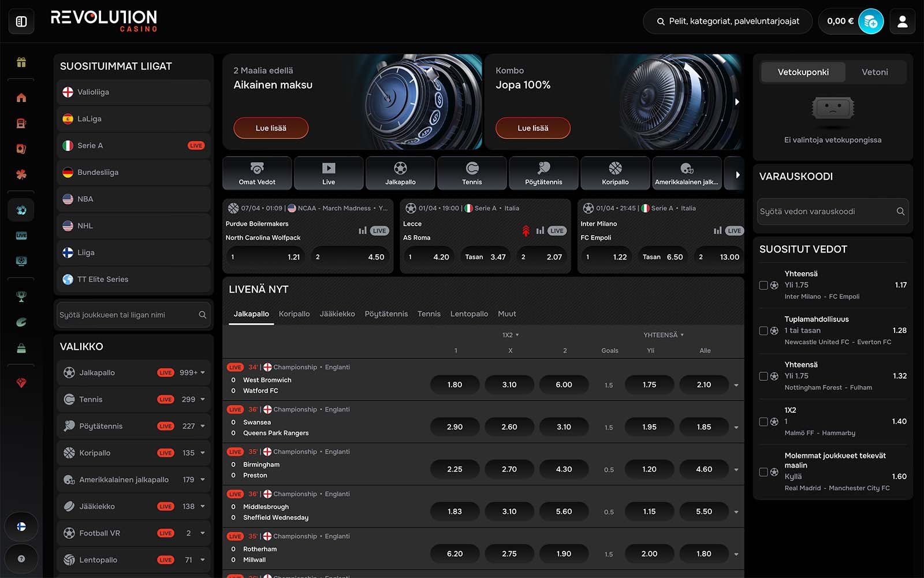Open statistics icon for Lecce match

pos(540,231)
